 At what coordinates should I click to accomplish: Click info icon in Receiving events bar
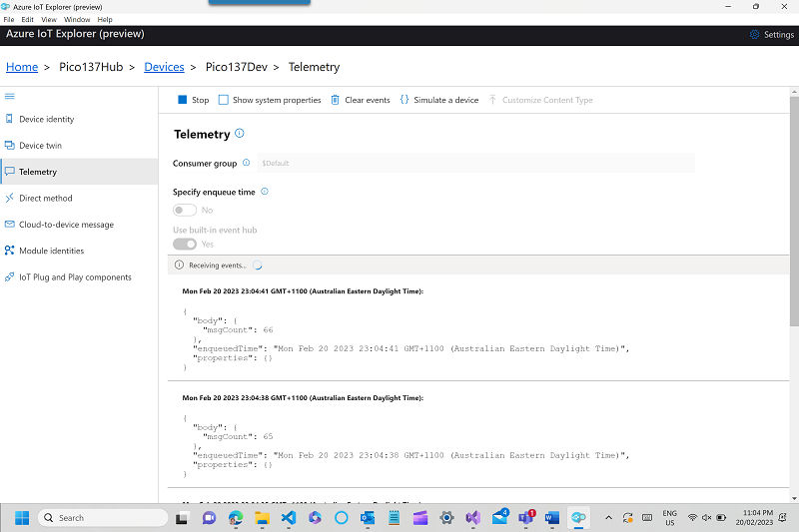click(179, 265)
